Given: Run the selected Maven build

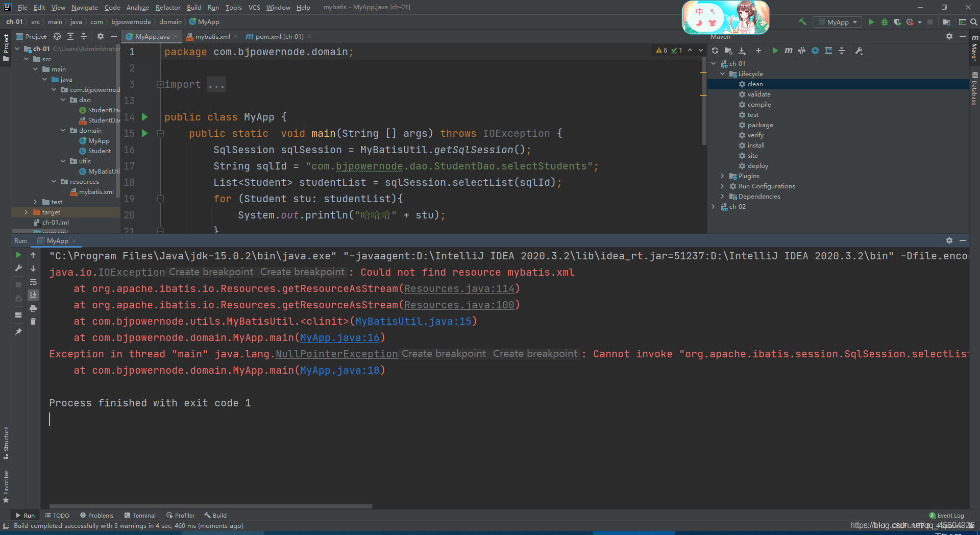Looking at the screenshot, I should click(x=775, y=51).
